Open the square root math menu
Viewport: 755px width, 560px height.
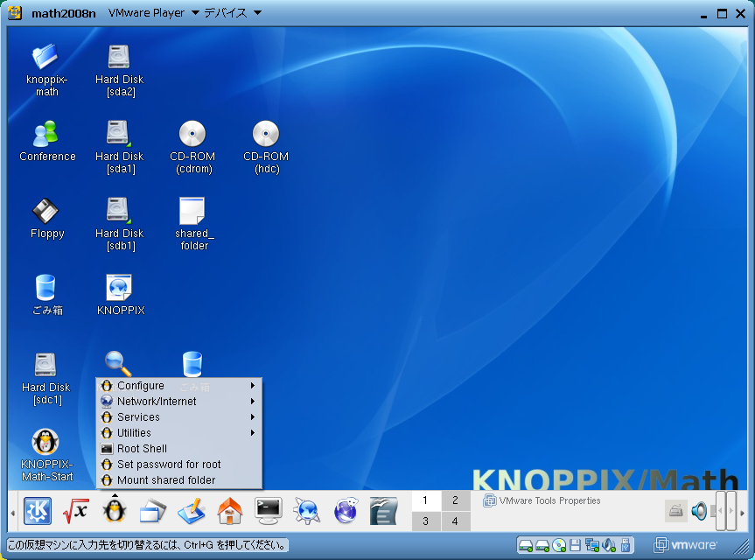tap(76, 511)
